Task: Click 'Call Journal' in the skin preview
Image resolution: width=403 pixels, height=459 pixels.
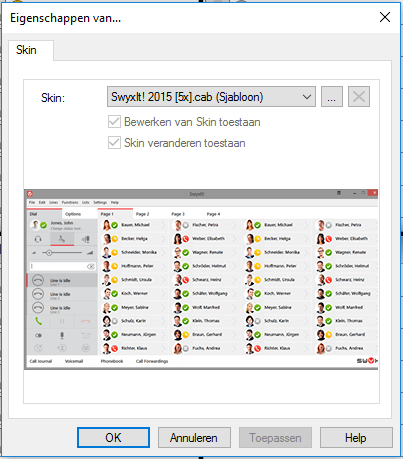Action: point(41,361)
